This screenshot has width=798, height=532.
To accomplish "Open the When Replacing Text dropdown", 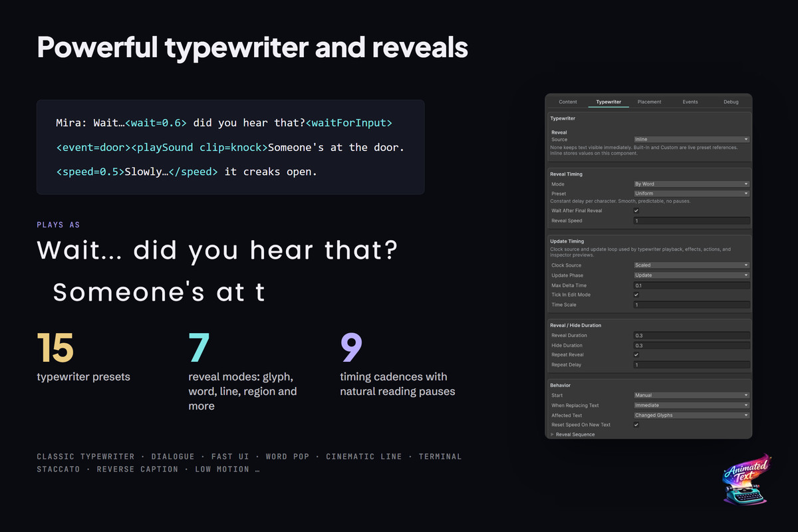I will click(x=692, y=405).
